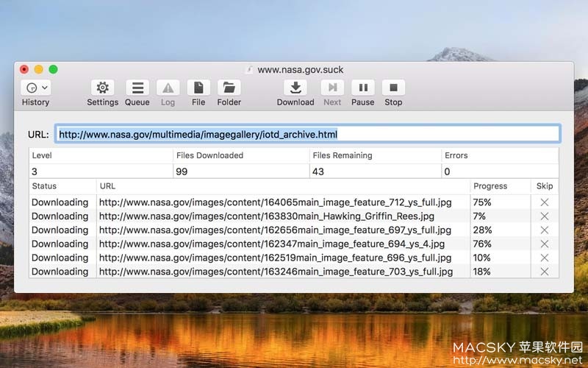Screen dimensions: 588x368
Task: Show the download Queue
Action: [137, 88]
